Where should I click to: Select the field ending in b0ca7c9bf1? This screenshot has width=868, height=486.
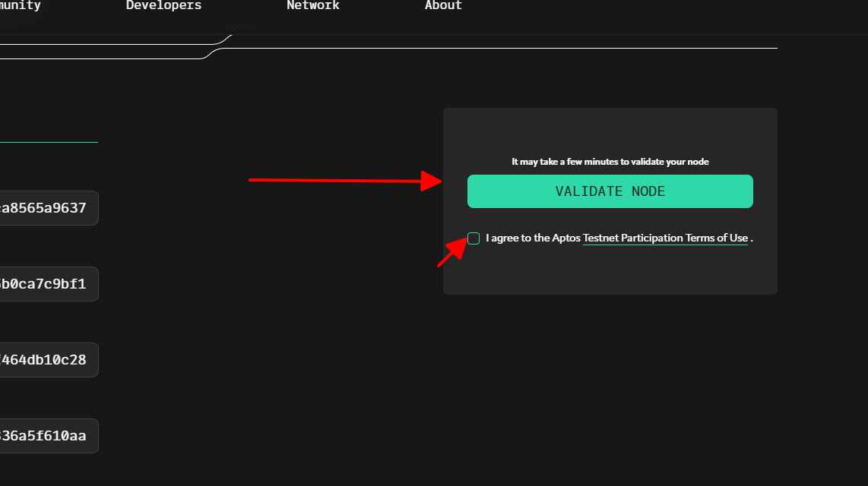(47, 284)
